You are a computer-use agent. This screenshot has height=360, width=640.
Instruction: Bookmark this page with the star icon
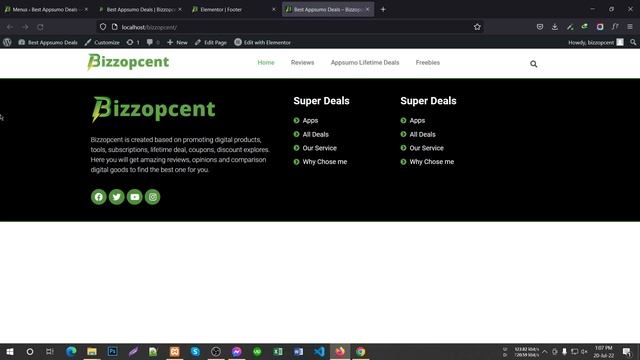pyautogui.click(x=477, y=27)
